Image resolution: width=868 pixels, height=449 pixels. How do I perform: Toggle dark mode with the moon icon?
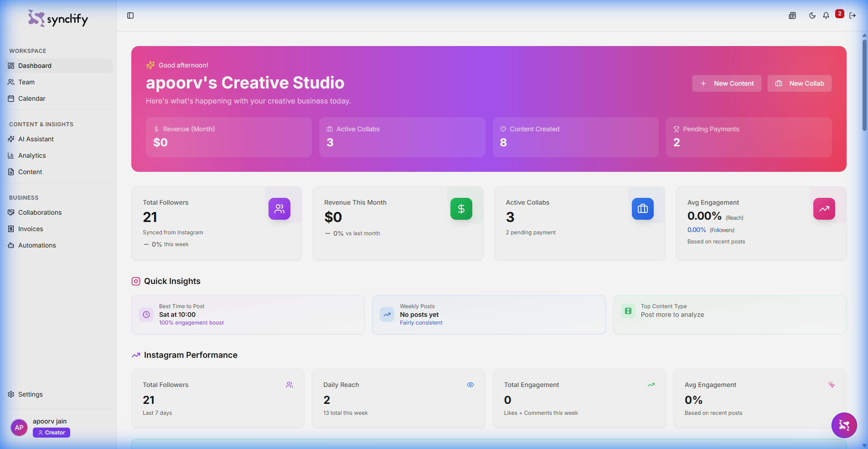pyautogui.click(x=812, y=15)
